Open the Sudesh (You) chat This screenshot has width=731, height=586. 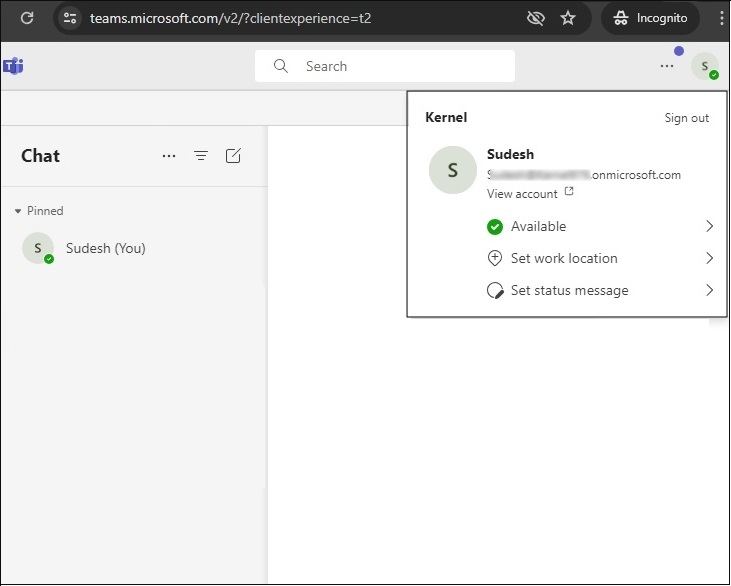134,248
